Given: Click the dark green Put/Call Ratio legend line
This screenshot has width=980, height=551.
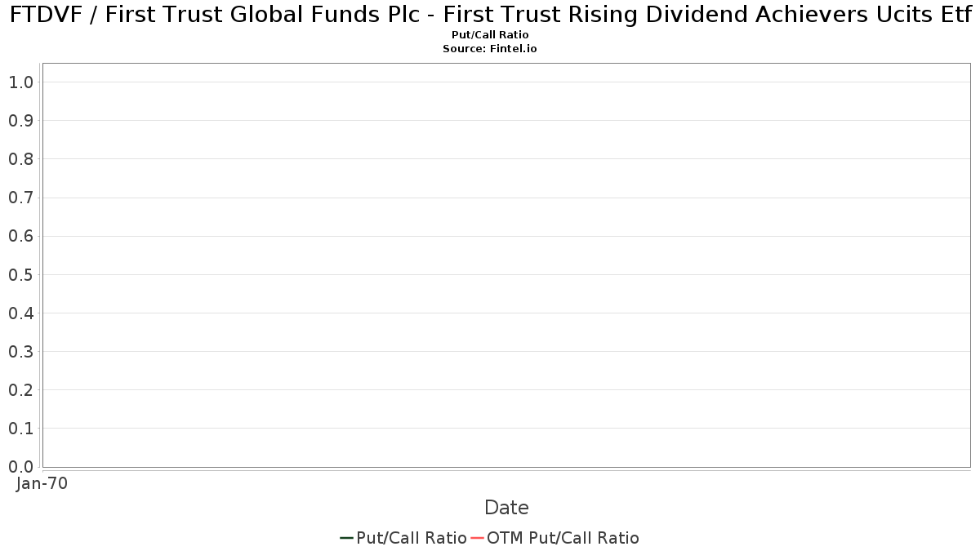Looking at the screenshot, I should click(x=346, y=538).
